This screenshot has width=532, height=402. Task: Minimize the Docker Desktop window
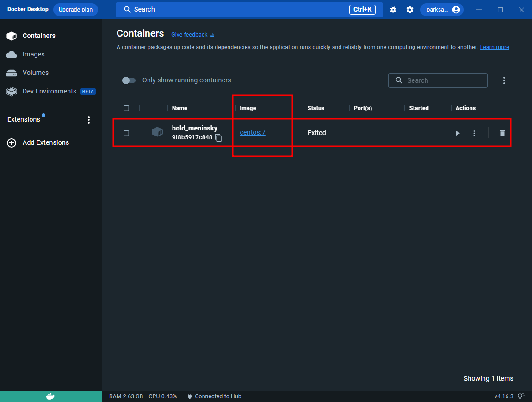point(479,10)
